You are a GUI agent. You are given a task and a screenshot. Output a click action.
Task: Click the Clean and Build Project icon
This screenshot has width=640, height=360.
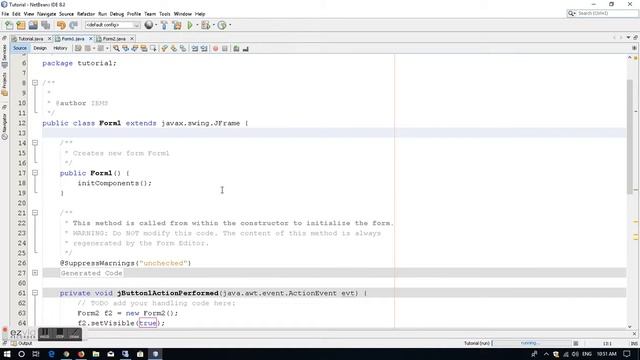coord(177,25)
